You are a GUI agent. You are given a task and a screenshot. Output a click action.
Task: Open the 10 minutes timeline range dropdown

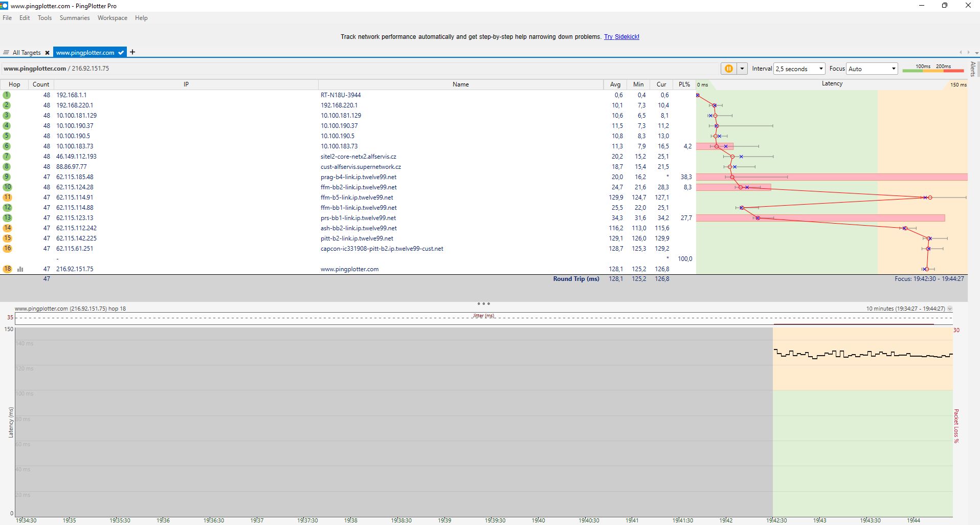click(x=950, y=309)
